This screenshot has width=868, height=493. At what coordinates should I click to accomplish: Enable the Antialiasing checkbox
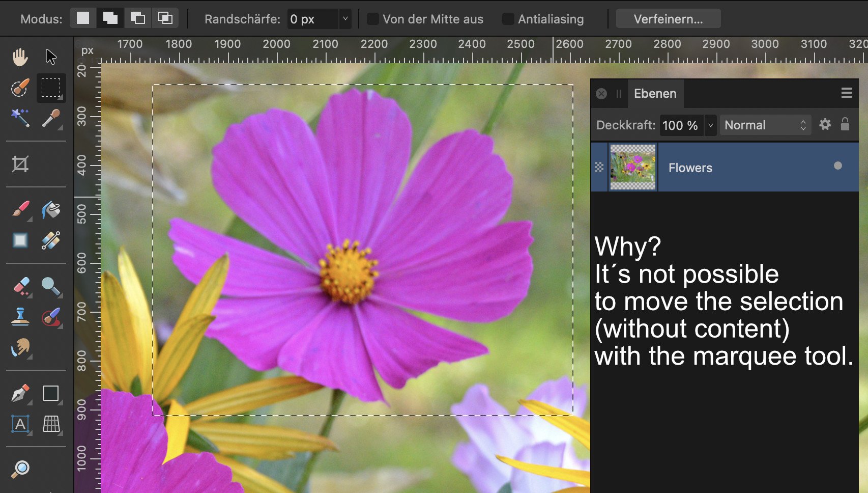[x=508, y=19]
